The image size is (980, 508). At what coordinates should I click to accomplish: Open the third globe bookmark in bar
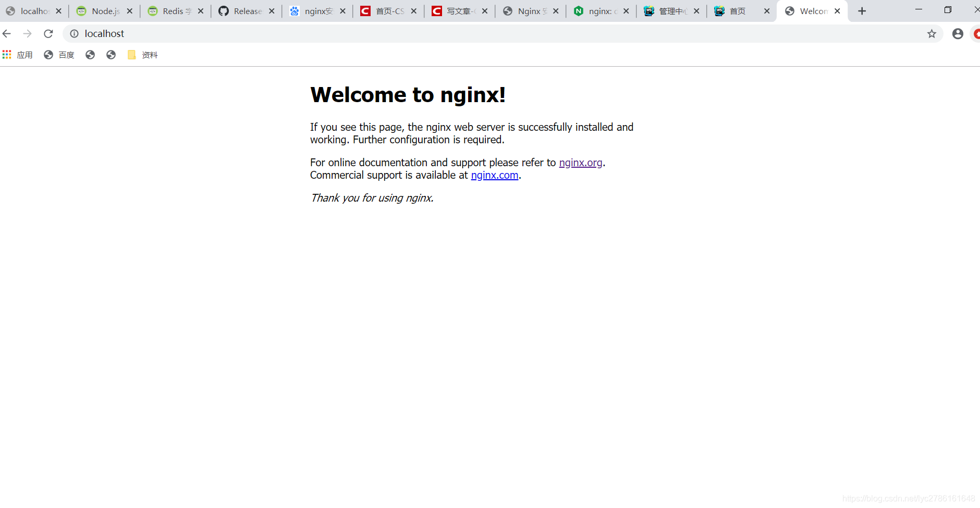pos(111,55)
